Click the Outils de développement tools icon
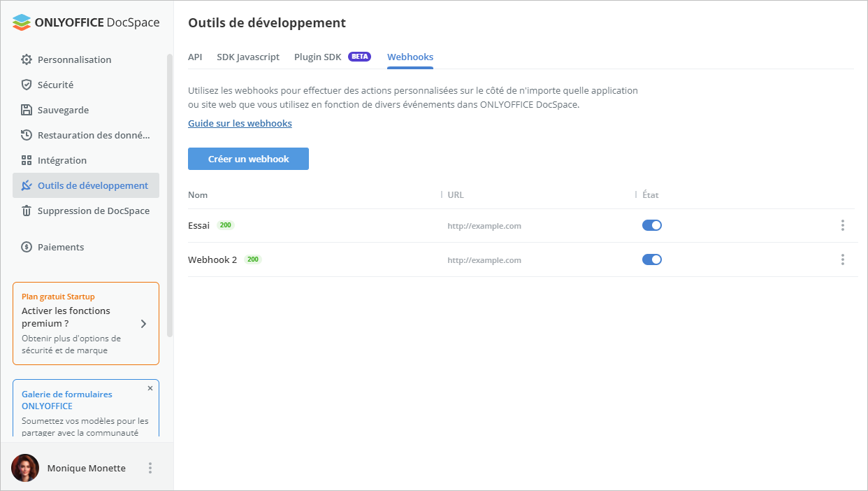 pyautogui.click(x=27, y=185)
